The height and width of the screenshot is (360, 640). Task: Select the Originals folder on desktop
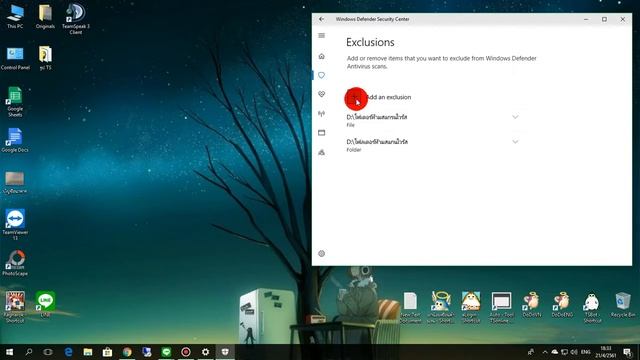45,16
